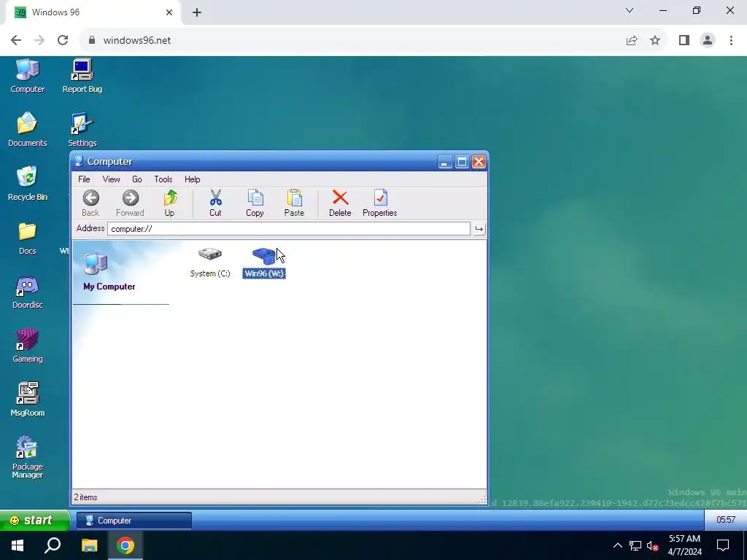Click the Computer taskbar item in Windows 96
Viewport: 747px width, 560px height.
pyautogui.click(x=134, y=521)
